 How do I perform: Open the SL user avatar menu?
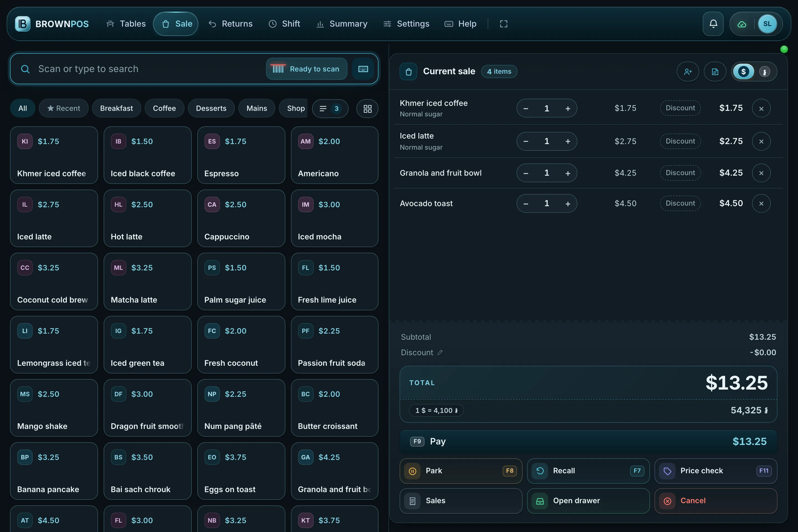(x=767, y=24)
